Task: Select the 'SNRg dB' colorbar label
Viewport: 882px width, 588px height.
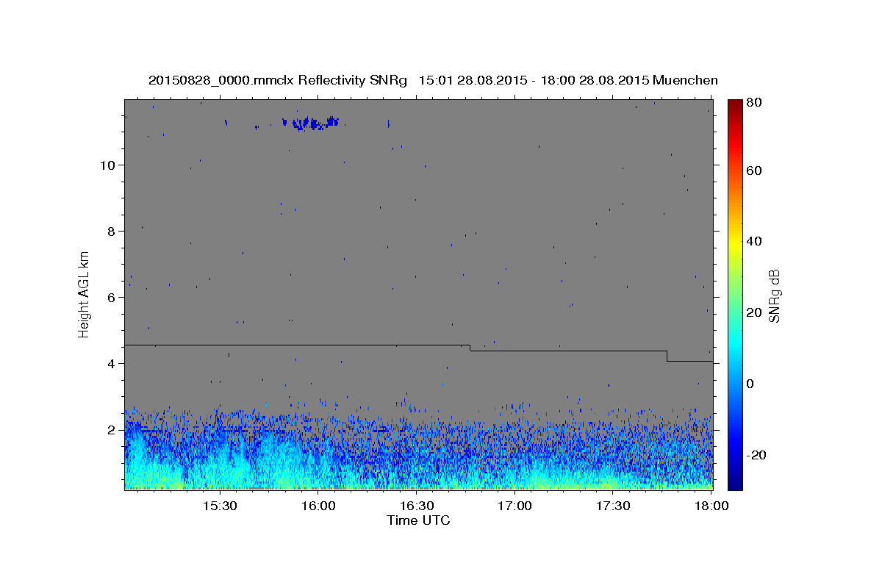Action: [774, 295]
